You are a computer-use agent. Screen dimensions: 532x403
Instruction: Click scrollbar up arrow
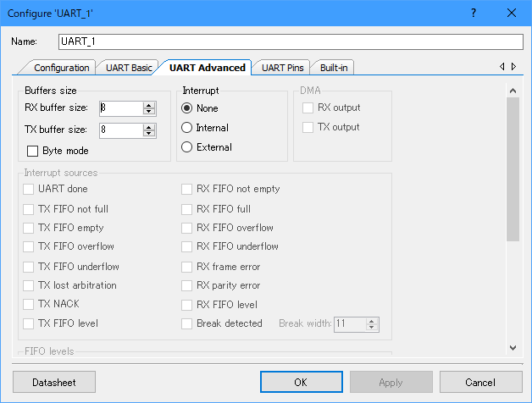[513, 90]
